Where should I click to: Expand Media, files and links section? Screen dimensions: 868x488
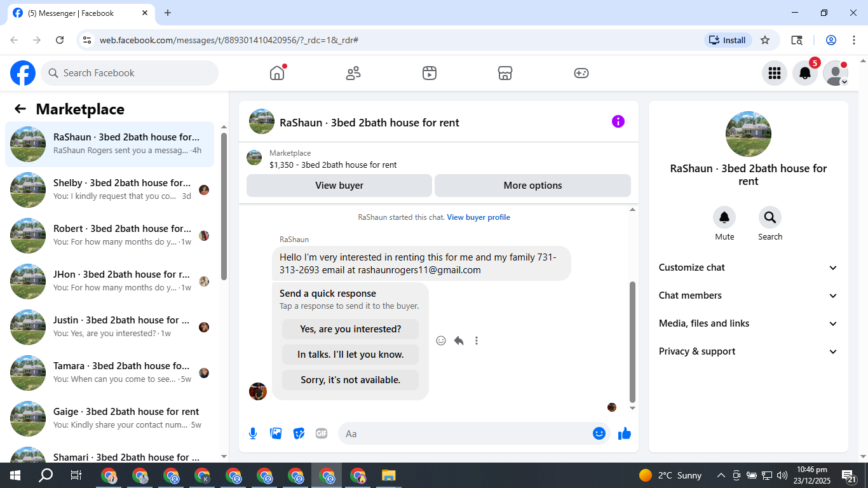tap(749, 323)
